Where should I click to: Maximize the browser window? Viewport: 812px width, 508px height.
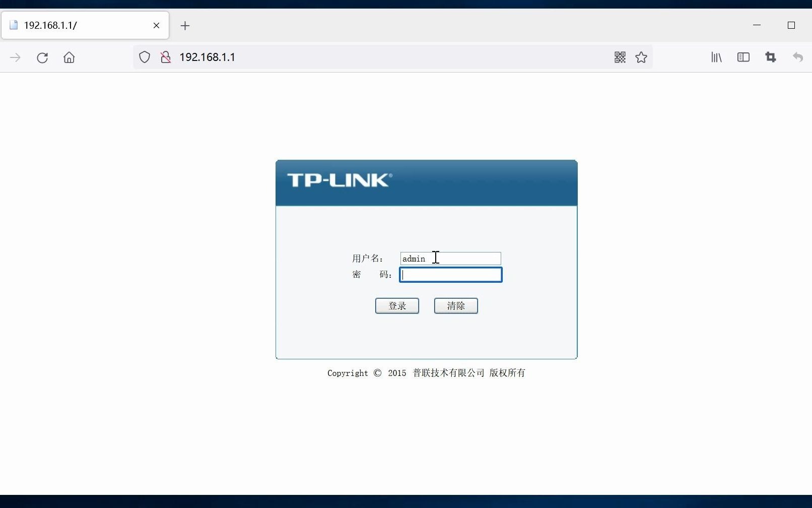[791, 25]
